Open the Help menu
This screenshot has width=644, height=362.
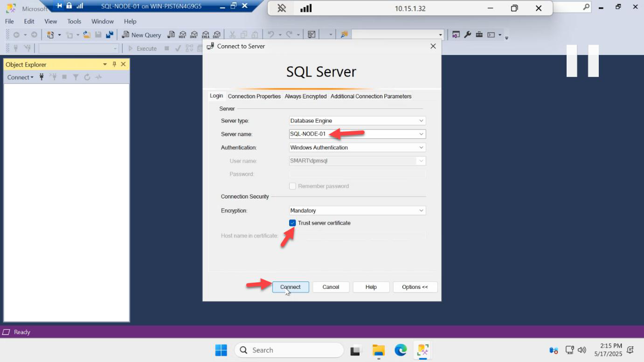click(x=130, y=21)
